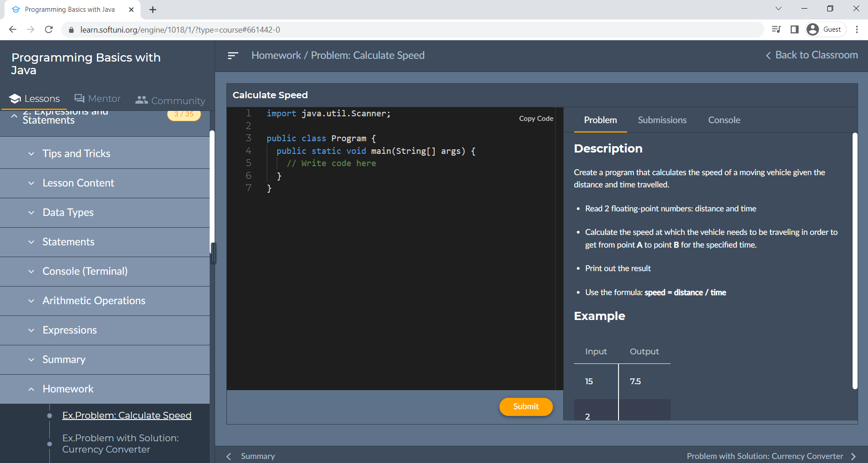Click the problem description vertical scrollbar
The width and height of the screenshot is (868, 463).
pyautogui.click(x=854, y=260)
